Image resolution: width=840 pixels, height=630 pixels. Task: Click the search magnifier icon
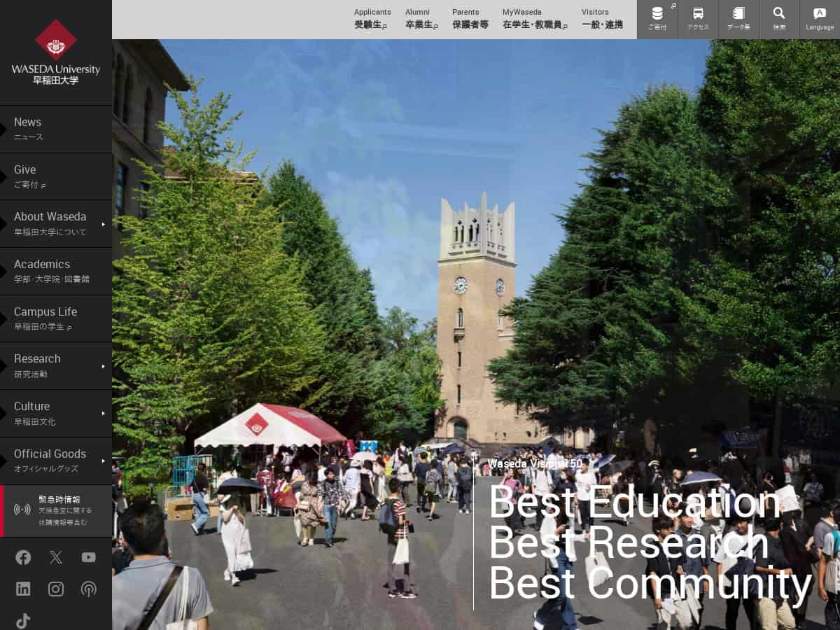(x=779, y=19)
